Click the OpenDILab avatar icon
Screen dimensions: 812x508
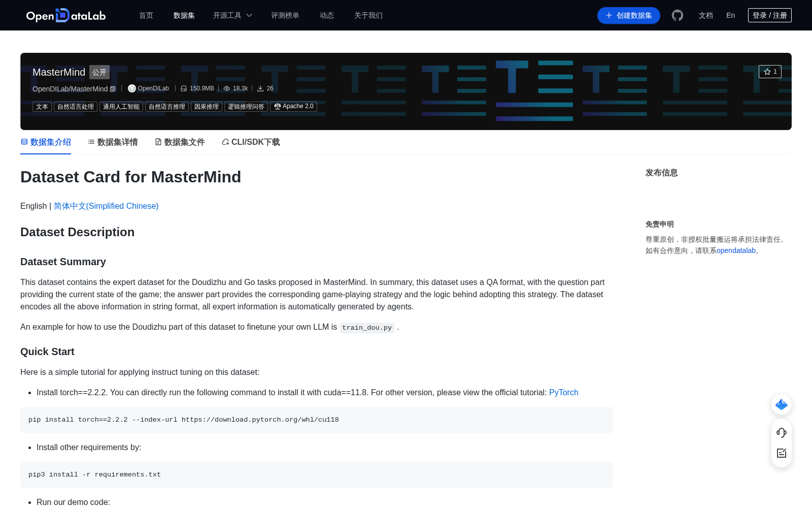pos(132,88)
